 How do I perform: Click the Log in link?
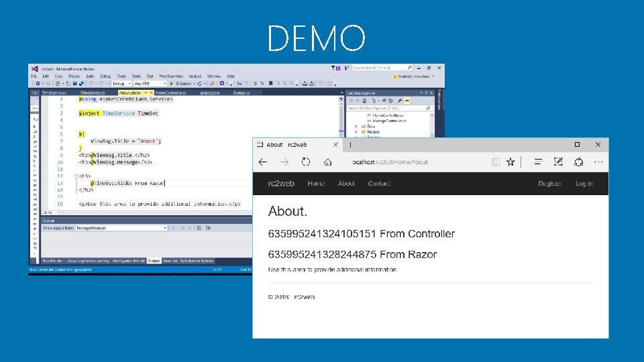tap(584, 184)
